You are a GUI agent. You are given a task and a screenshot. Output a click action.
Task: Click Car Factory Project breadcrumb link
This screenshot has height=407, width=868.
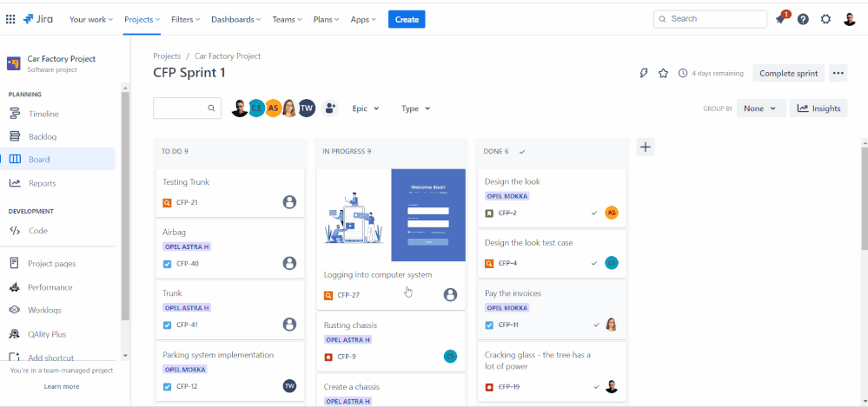coord(228,56)
